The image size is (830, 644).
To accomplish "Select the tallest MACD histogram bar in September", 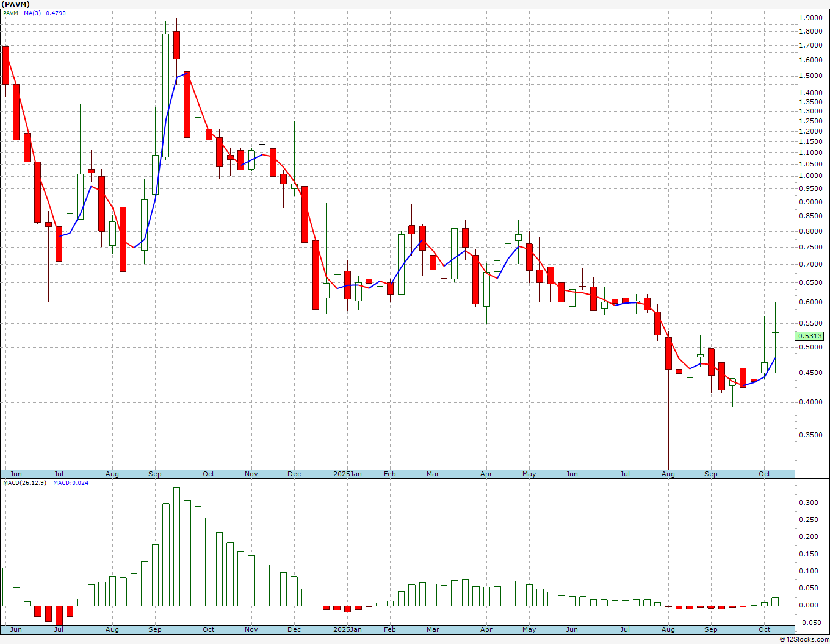I will click(x=176, y=546).
